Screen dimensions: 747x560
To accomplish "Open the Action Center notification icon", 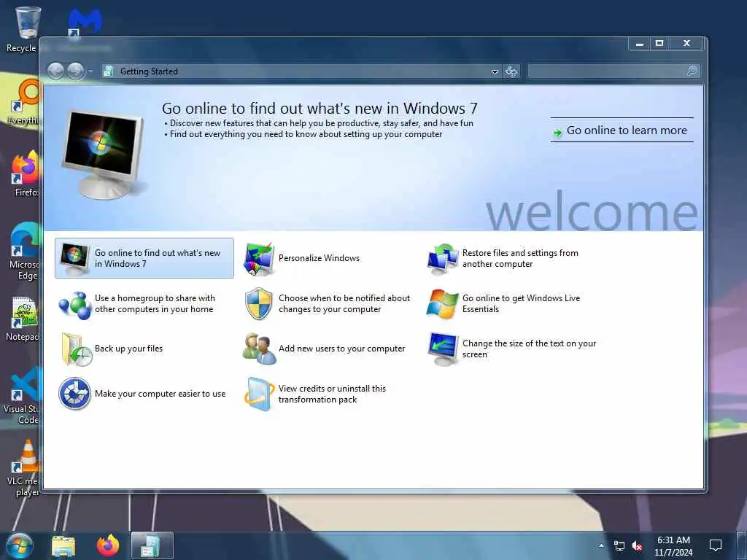I will tap(715, 545).
